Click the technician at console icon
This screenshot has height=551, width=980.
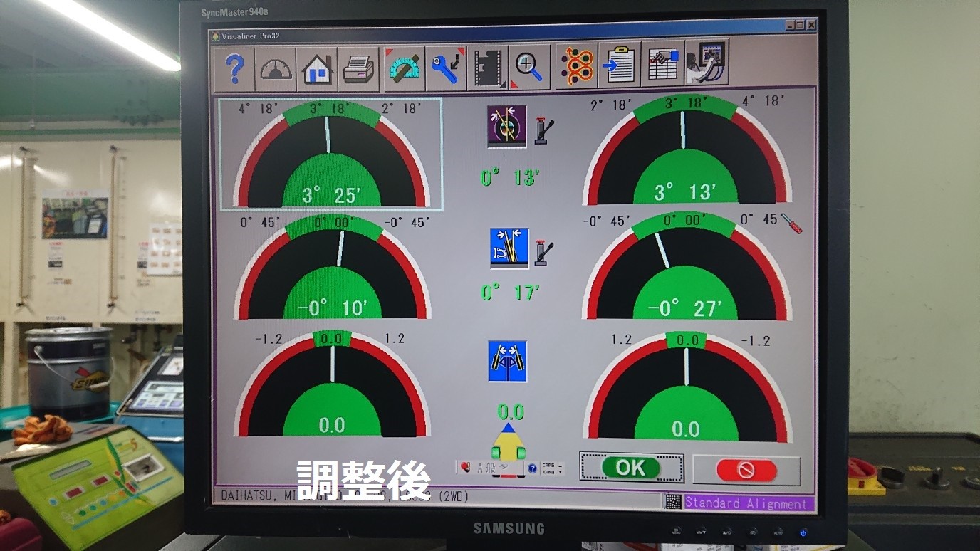[x=706, y=64]
